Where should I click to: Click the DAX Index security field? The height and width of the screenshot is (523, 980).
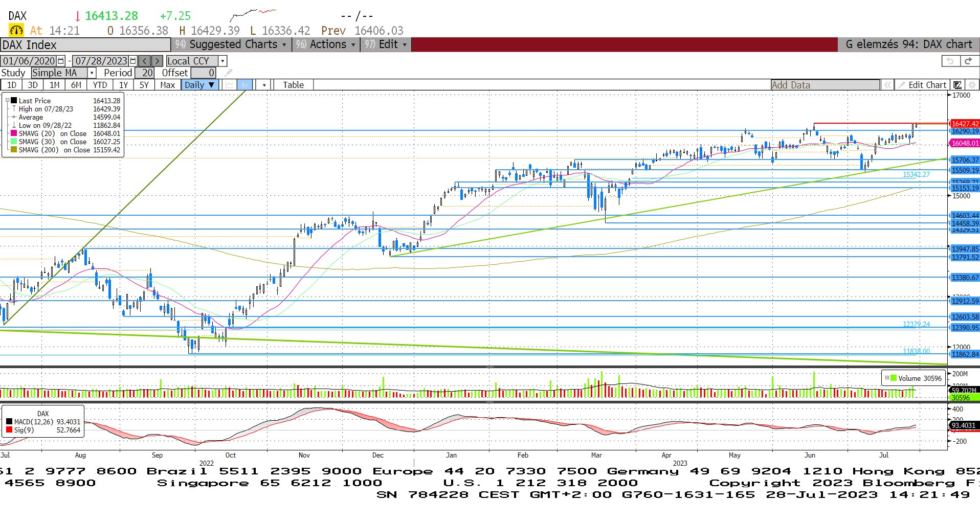pos(85,44)
